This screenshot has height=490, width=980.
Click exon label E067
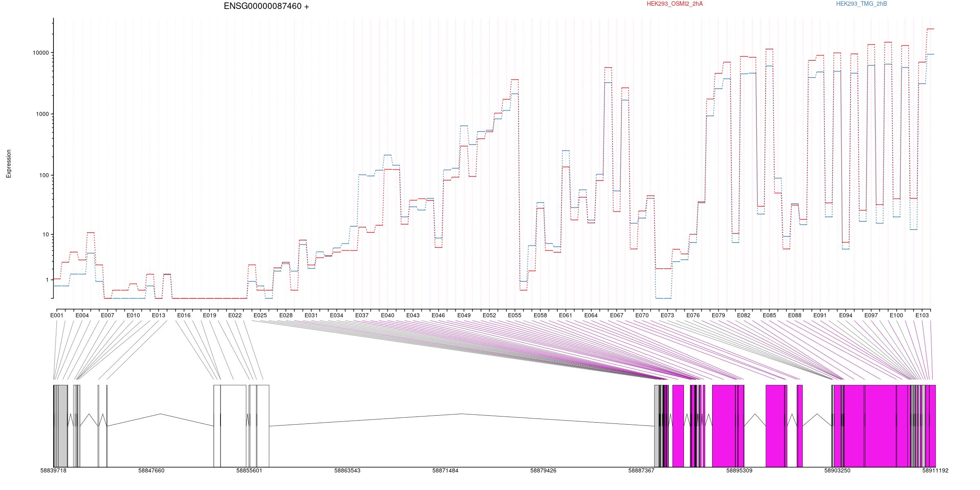coord(617,316)
